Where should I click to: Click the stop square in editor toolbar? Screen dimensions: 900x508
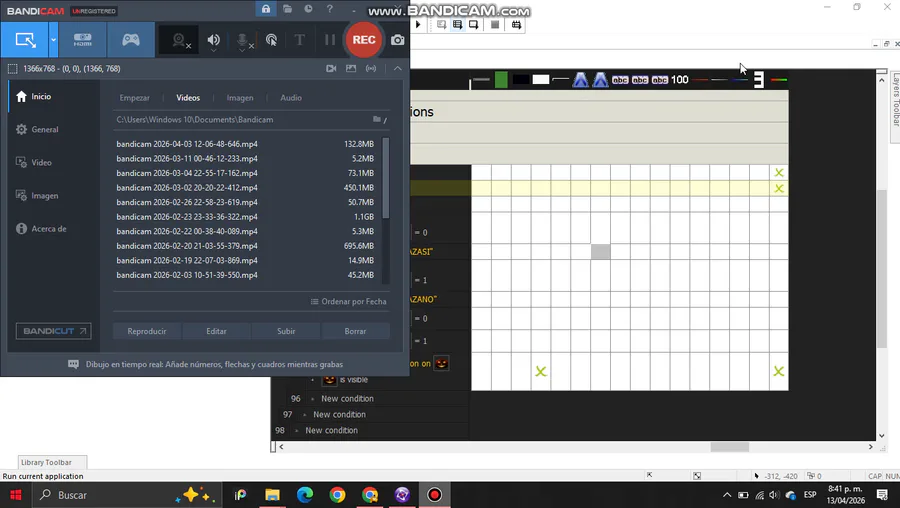495,25
